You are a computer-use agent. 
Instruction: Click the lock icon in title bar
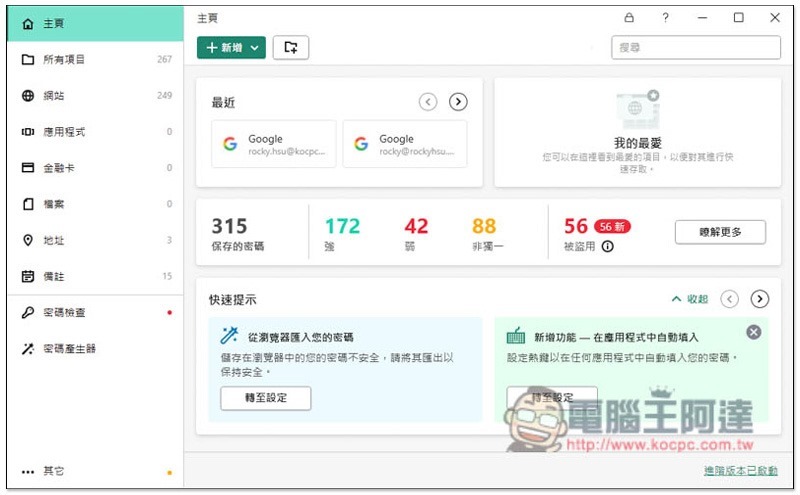pos(629,18)
